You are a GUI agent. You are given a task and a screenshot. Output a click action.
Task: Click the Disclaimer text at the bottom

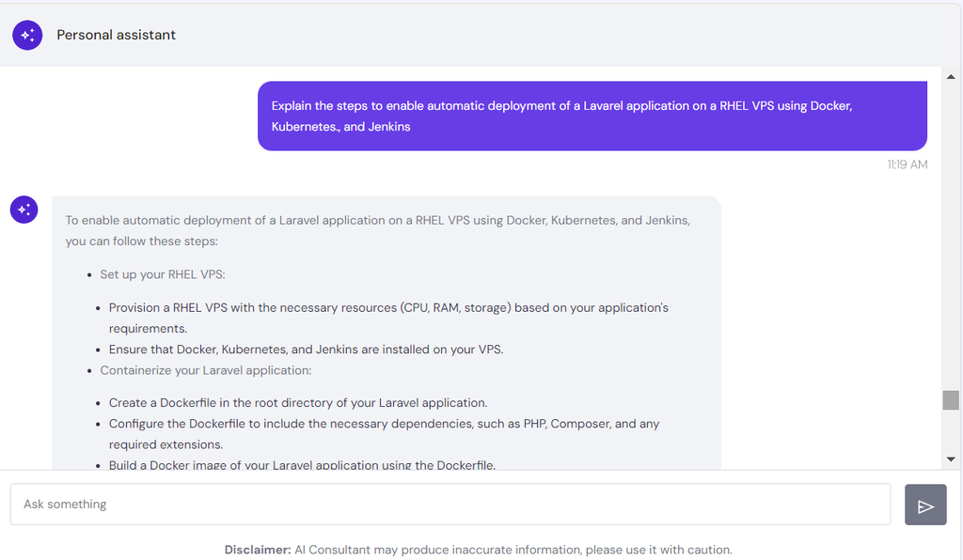click(478, 550)
